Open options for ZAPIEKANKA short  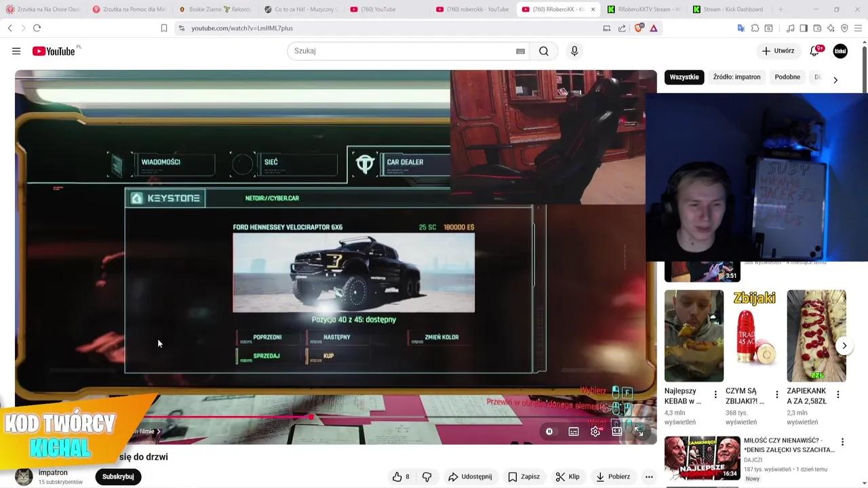click(838, 394)
